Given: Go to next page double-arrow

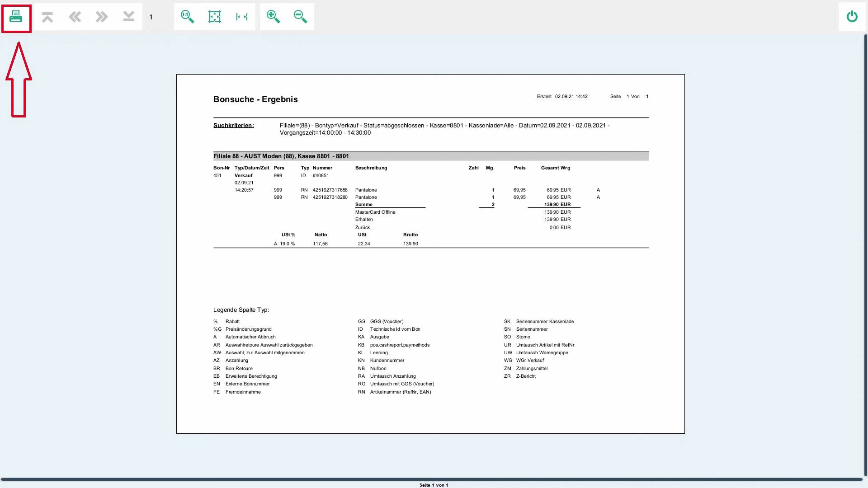Looking at the screenshot, I should coord(102,17).
